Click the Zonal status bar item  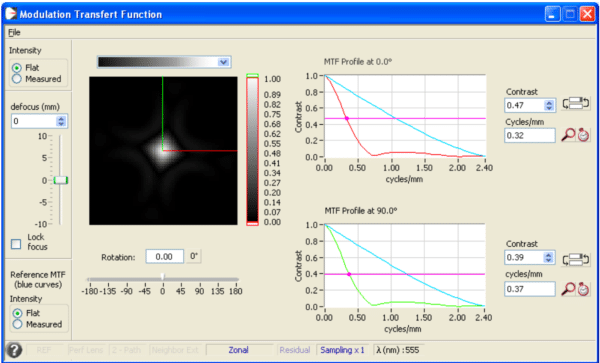click(238, 350)
